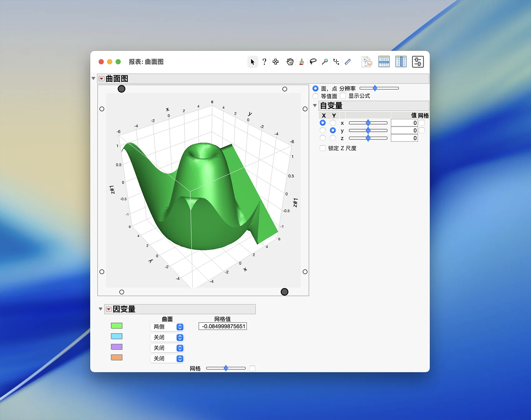Select the magnifier zoom tool
Viewport: 531px width, 420px height.
click(x=325, y=62)
